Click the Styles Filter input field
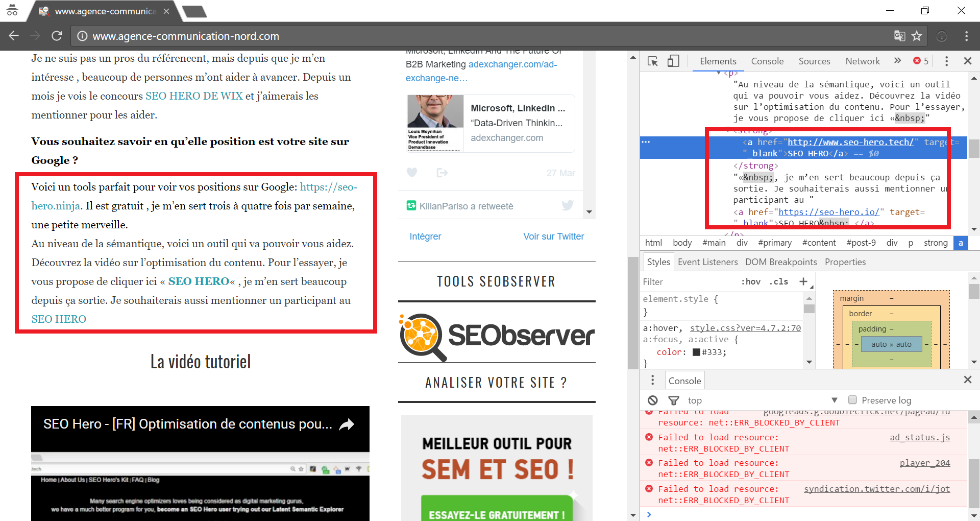Viewport: 980px width, 521px height. tap(689, 281)
